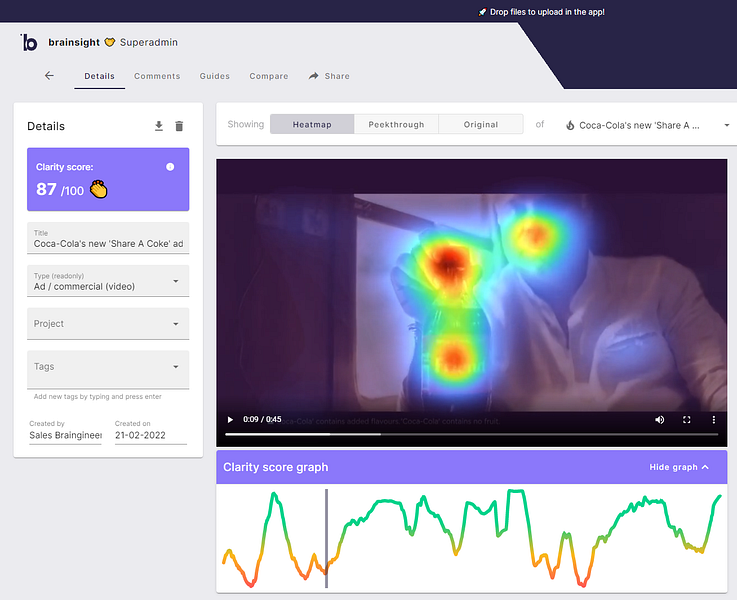Click the Clarity score graph heading

click(275, 467)
